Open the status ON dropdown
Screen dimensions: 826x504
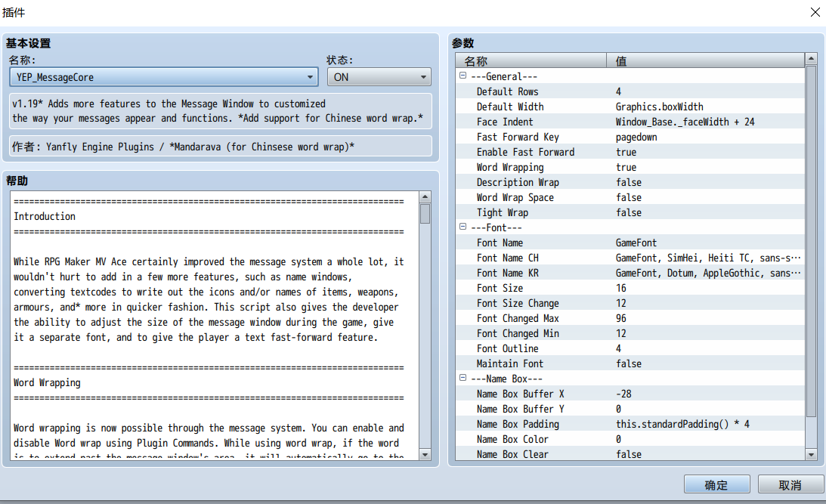pyautogui.click(x=379, y=77)
